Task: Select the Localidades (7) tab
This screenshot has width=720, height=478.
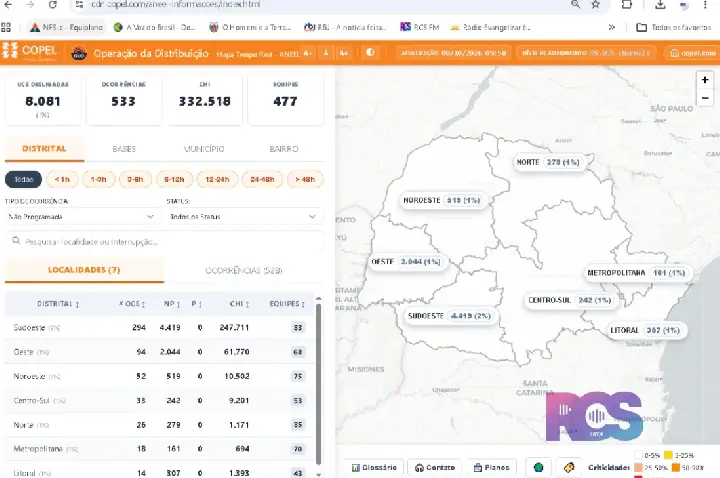Action: [x=84, y=270]
